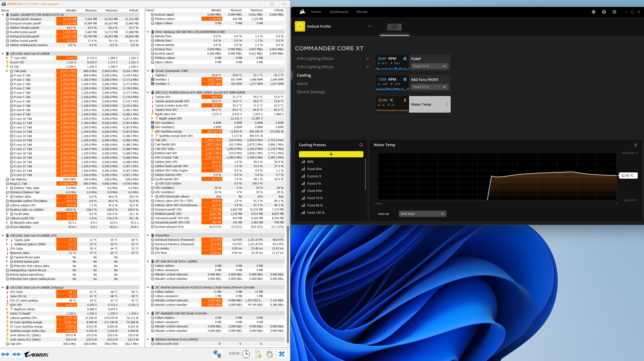644x361 pixels.
Task: Collapse the PresentMon sensor group
Action: point(148,236)
